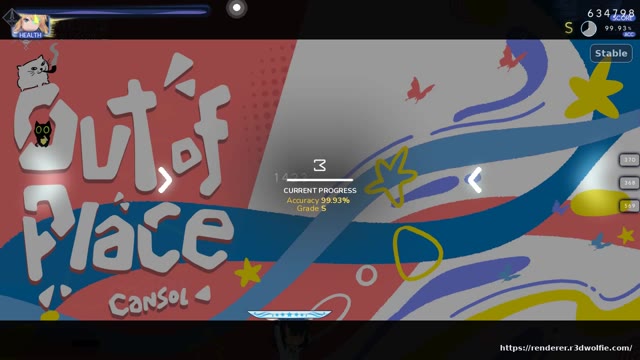Click the 'Grade S' break info line
This screenshot has height=360, width=640.
point(311,209)
